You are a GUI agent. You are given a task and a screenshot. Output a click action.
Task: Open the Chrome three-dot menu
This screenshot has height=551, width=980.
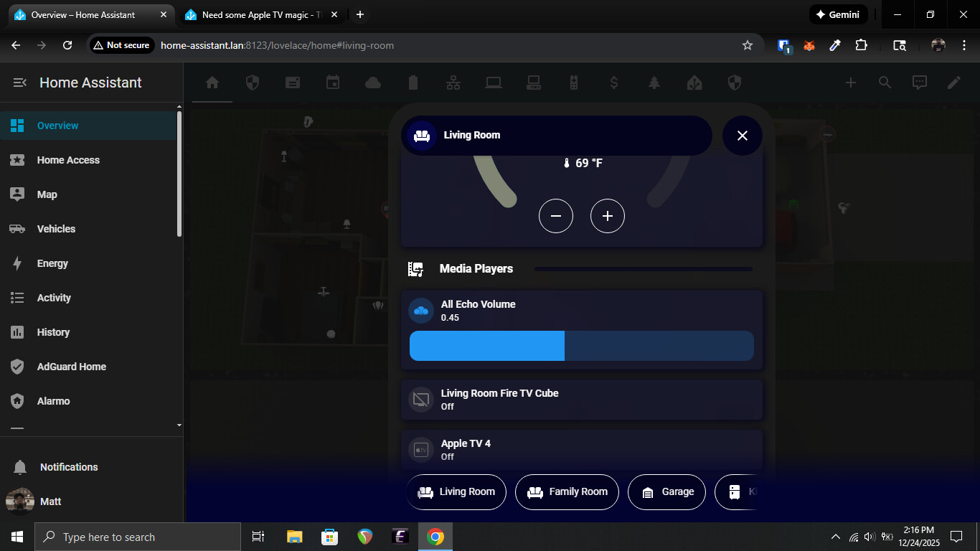pos(963,45)
